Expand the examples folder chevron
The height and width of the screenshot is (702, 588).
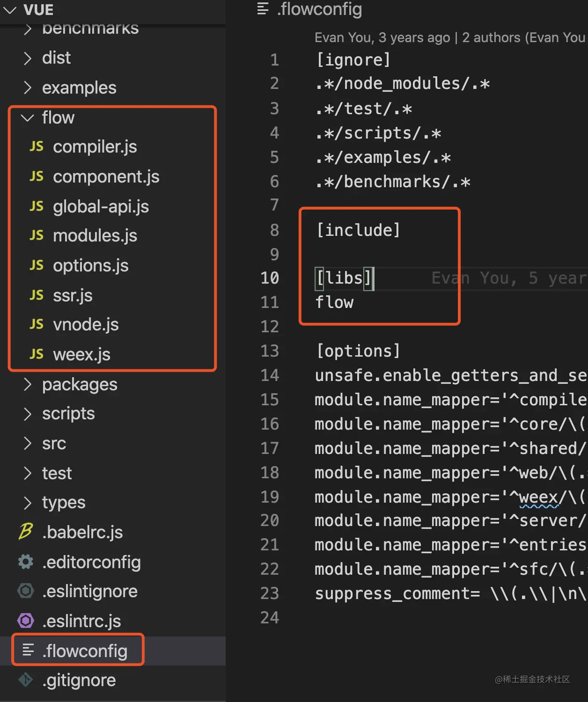[28, 88]
